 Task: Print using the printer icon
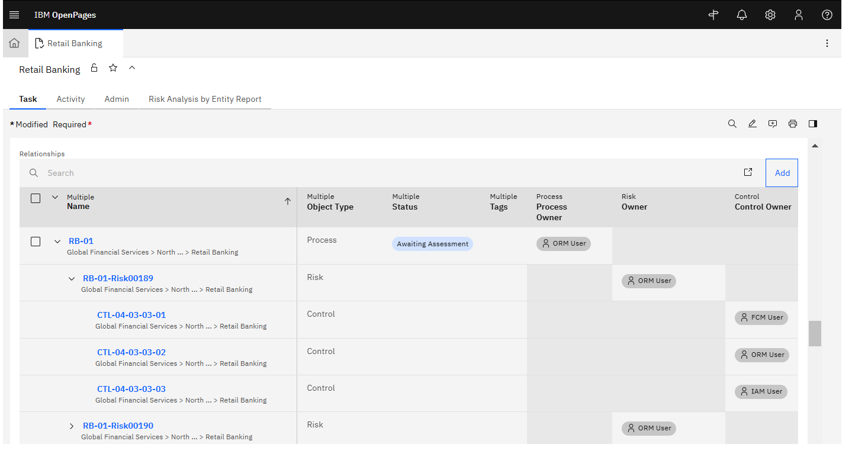coord(792,124)
